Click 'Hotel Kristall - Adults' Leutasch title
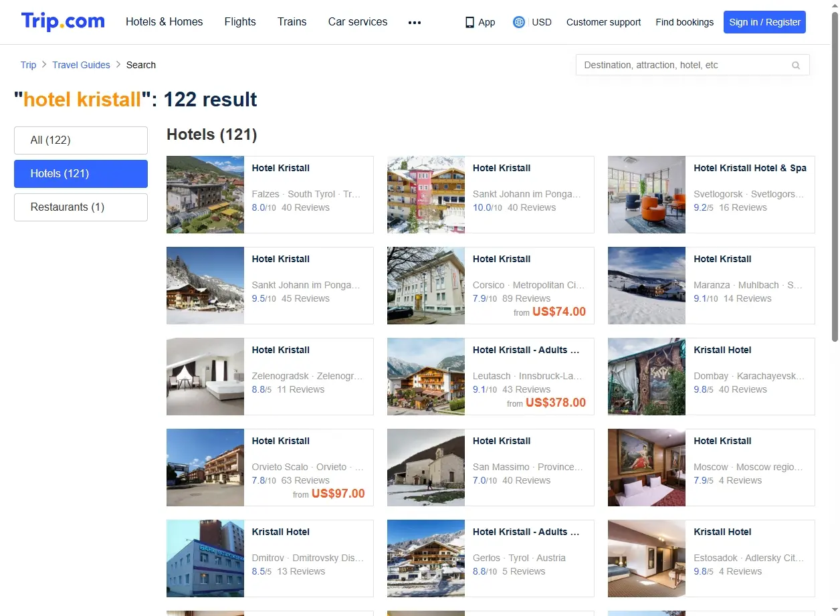The height and width of the screenshot is (616, 840). click(x=526, y=350)
